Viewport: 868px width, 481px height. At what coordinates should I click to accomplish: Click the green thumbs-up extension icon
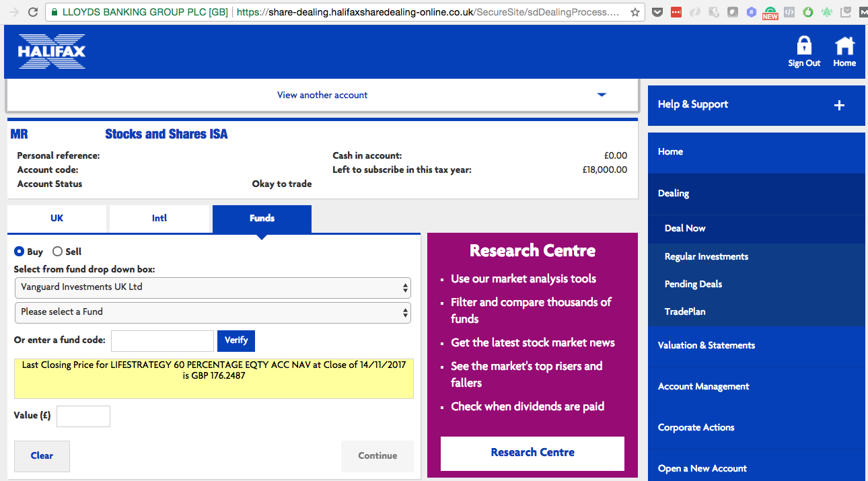click(808, 12)
